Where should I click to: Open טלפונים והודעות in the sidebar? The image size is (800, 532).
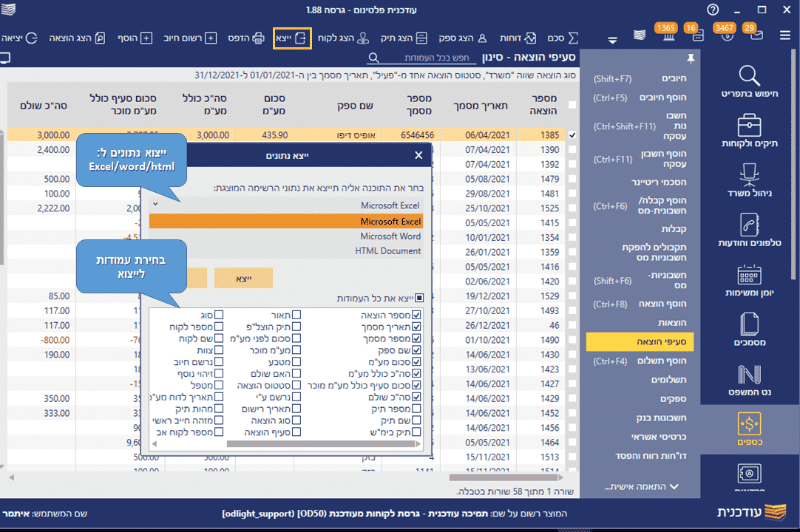[x=750, y=230]
